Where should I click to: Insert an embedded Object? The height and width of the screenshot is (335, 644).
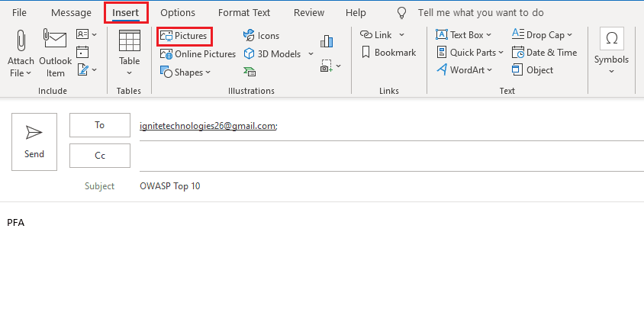pos(533,70)
